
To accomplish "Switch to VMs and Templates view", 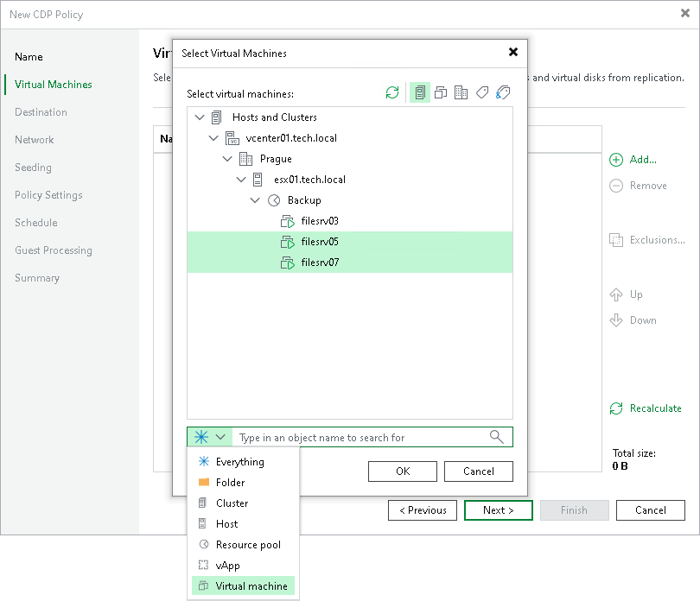I will (440, 92).
